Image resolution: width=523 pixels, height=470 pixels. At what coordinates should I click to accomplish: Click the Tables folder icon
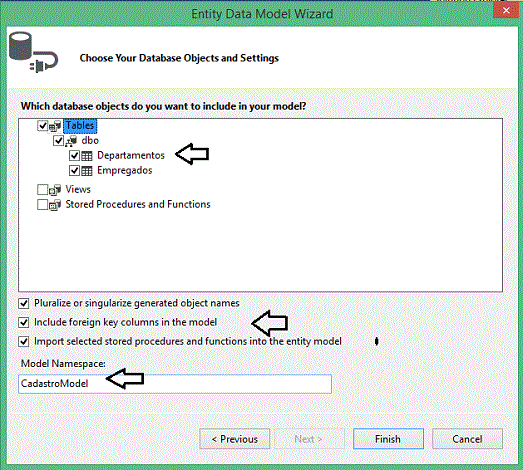[x=55, y=126]
